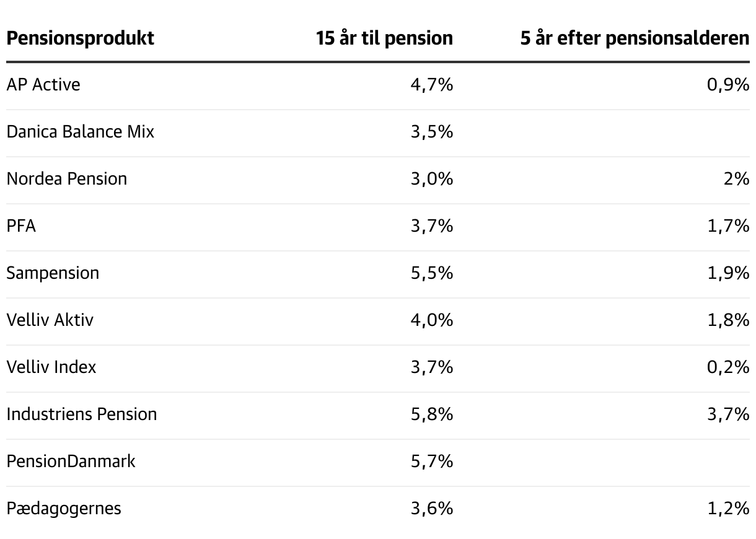Click the Pensionsprodukt column header
Viewport: 756px width, 539px height.
80,38
